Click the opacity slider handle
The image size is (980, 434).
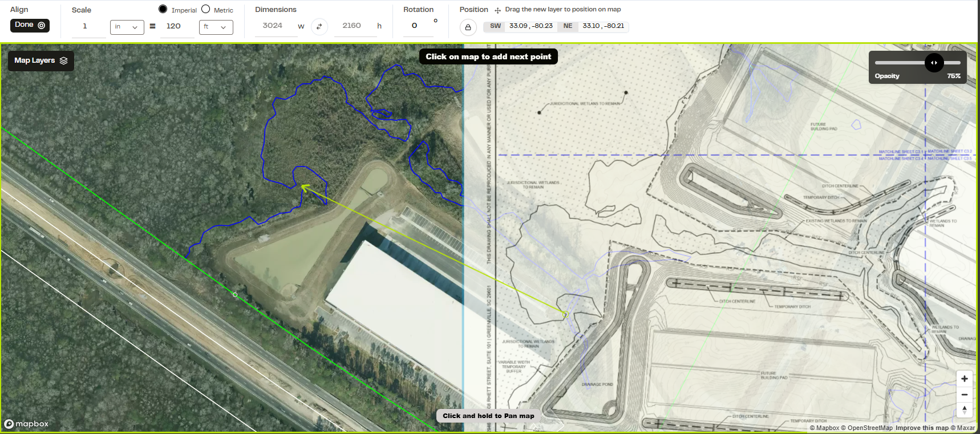(934, 63)
